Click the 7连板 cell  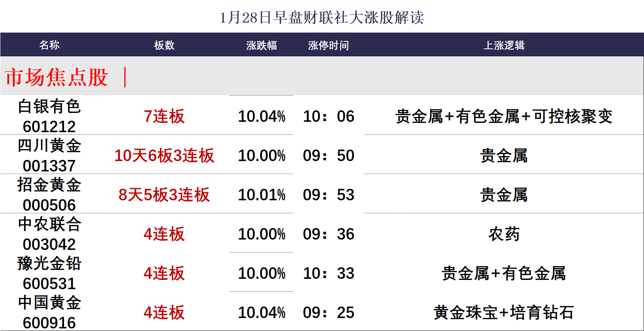(164, 116)
